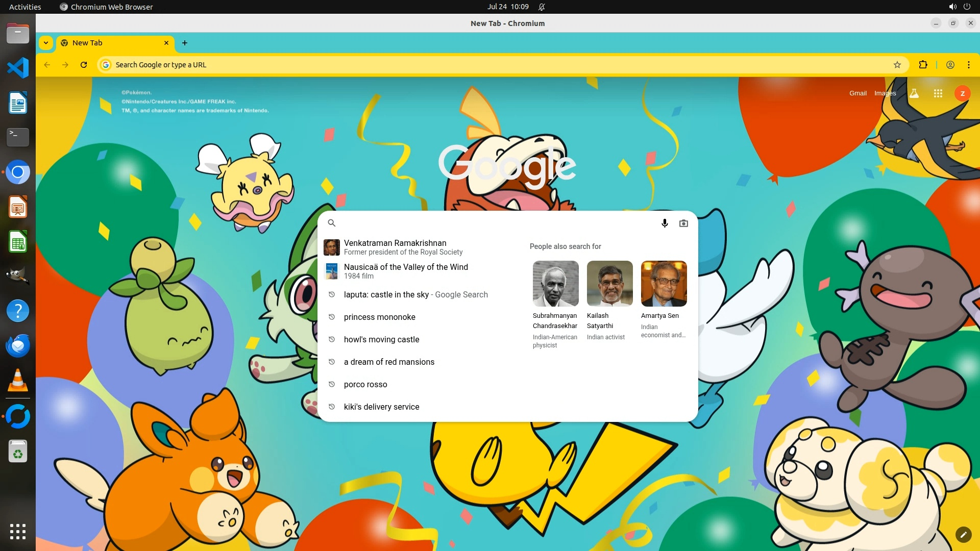This screenshot has width=980, height=551.
Task: Open the Gmail link
Action: coord(857,93)
